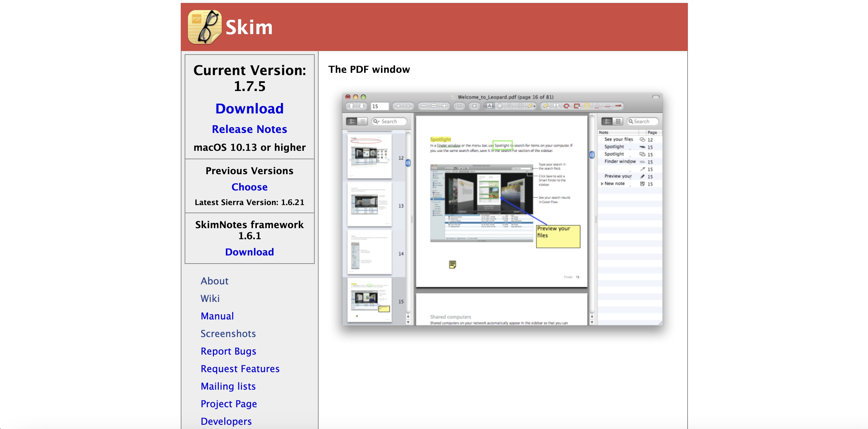
Task: Select the page 15 thumbnail
Action: 370,300
